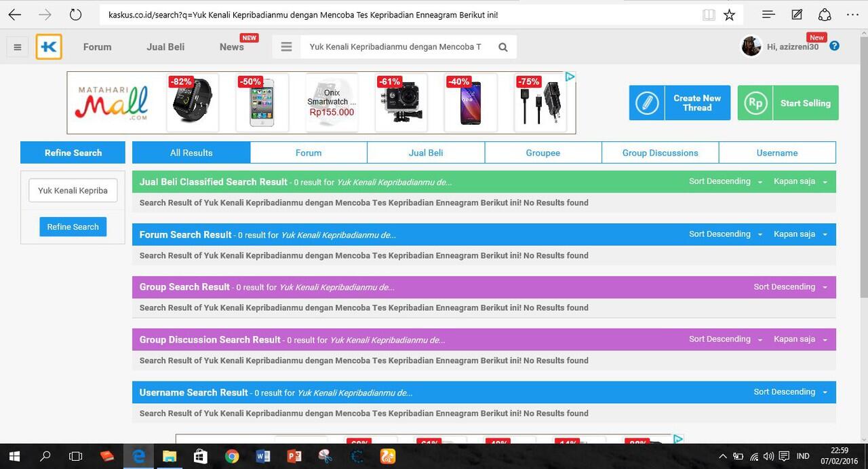Image resolution: width=868 pixels, height=469 pixels.
Task: Open the -50% white phone ad thumbnail
Action: pos(262,102)
